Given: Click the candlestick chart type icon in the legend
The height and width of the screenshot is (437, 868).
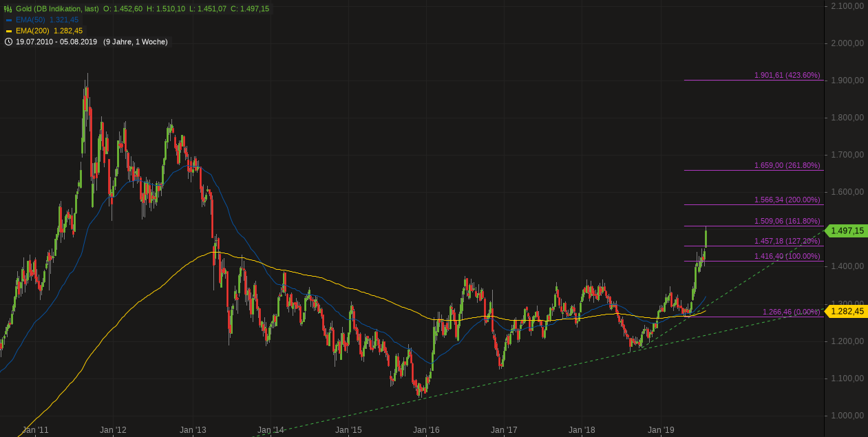Looking at the screenshot, I should 8,9.
